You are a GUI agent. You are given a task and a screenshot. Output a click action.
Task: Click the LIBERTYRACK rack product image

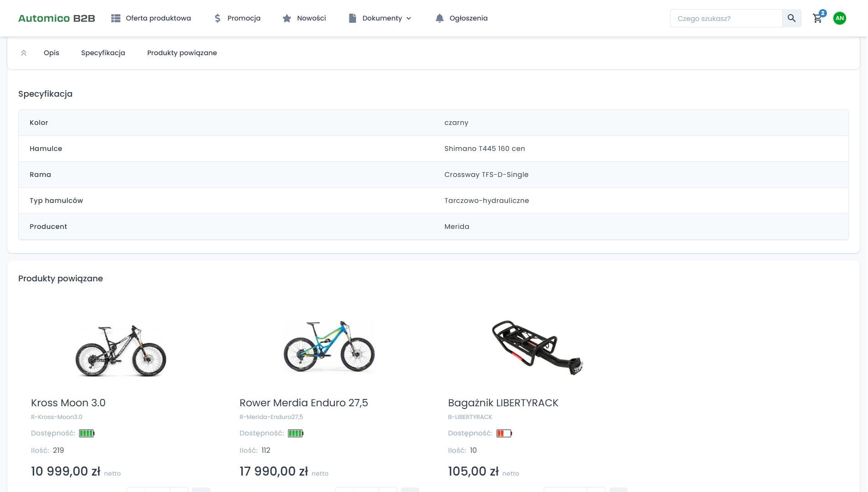pyautogui.click(x=537, y=347)
